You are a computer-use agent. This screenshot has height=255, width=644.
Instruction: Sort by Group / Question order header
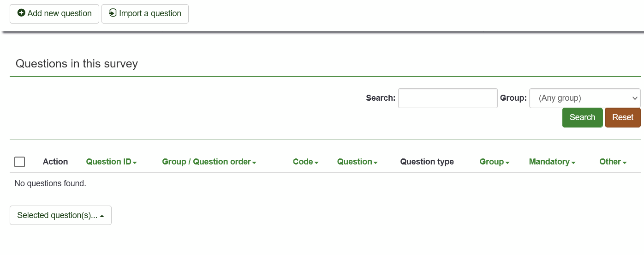[206, 162]
